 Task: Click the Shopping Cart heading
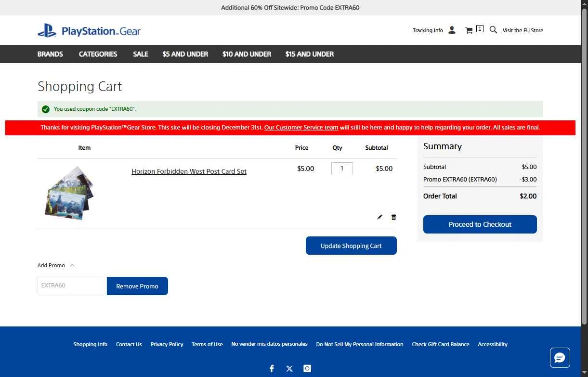point(79,87)
